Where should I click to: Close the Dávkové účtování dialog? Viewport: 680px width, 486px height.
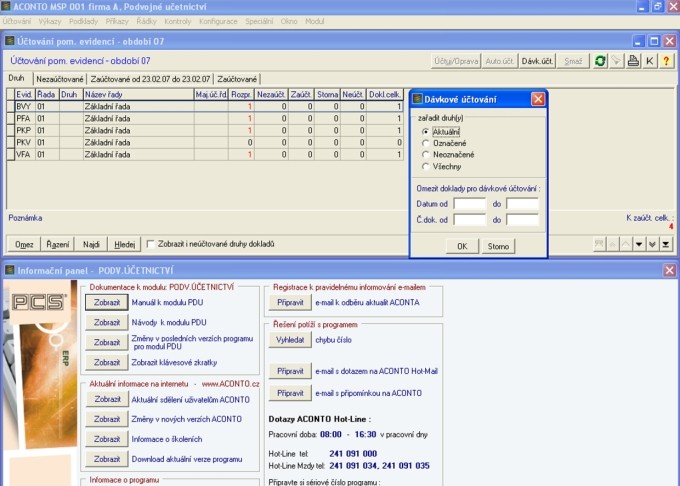pyautogui.click(x=538, y=99)
